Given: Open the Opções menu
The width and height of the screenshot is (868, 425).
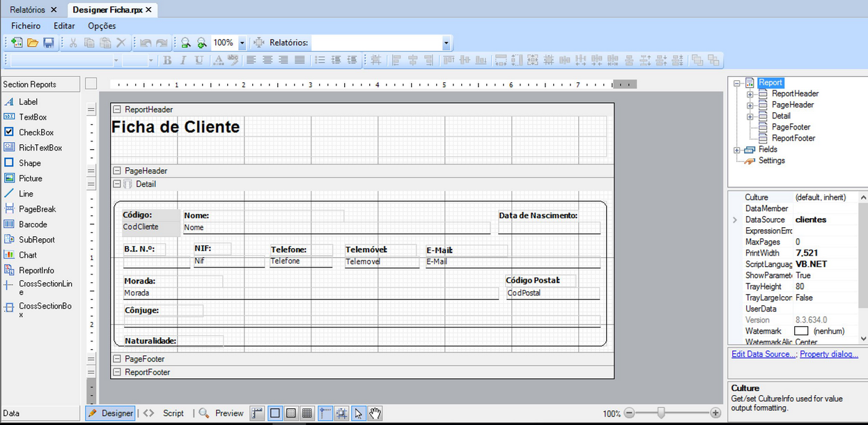Looking at the screenshot, I should [x=102, y=26].
